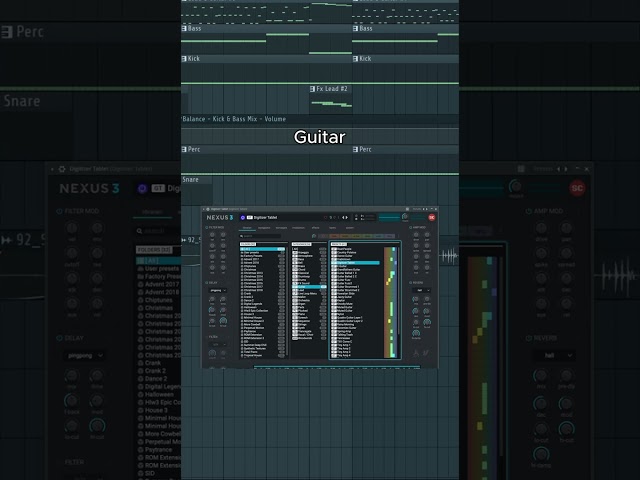The image size is (640, 480).
Task: Toggle the AMP MOD section power button
Action: coord(410,228)
